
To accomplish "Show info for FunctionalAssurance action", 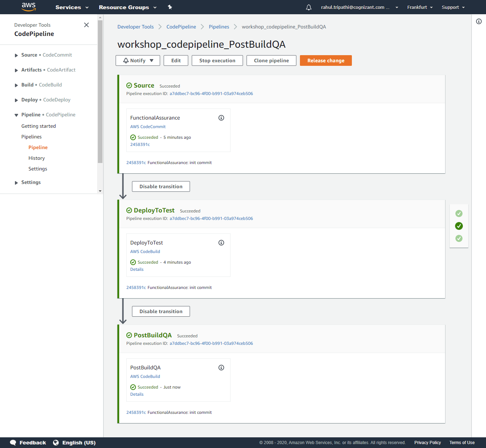I will tap(221, 118).
